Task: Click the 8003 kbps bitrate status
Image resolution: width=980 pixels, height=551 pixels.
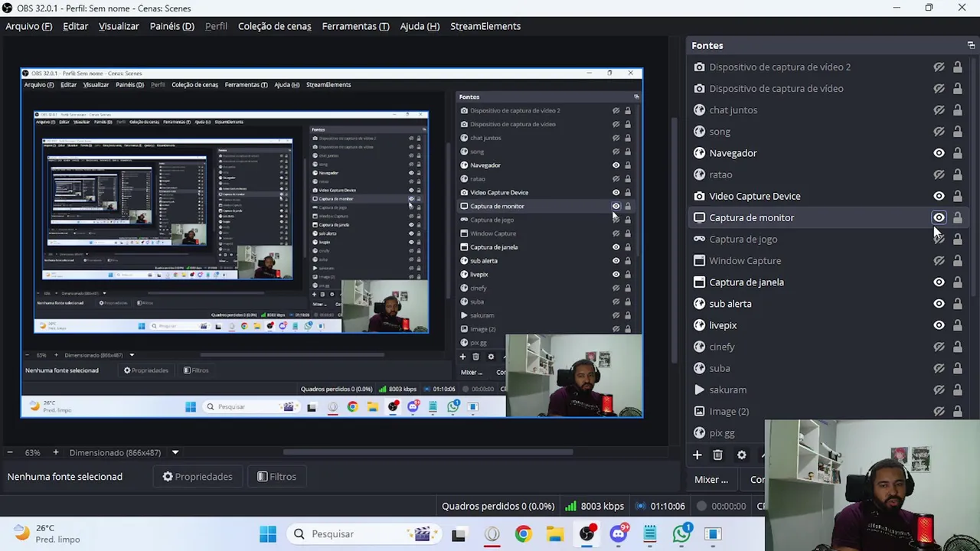Action: pos(594,506)
